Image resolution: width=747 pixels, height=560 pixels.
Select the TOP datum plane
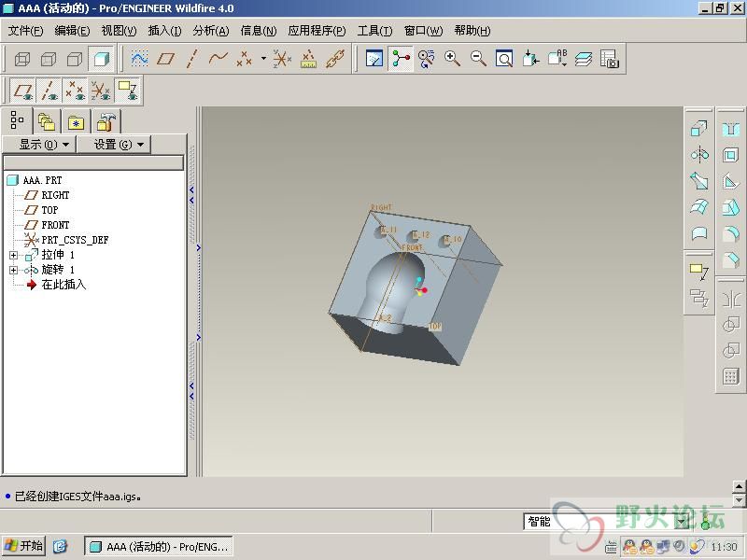click(49, 210)
